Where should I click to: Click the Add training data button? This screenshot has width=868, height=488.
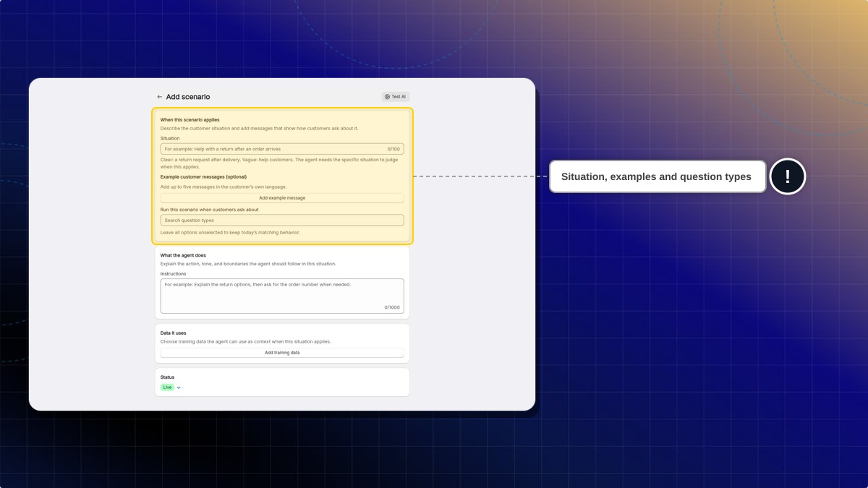click(x=282, y=353)
